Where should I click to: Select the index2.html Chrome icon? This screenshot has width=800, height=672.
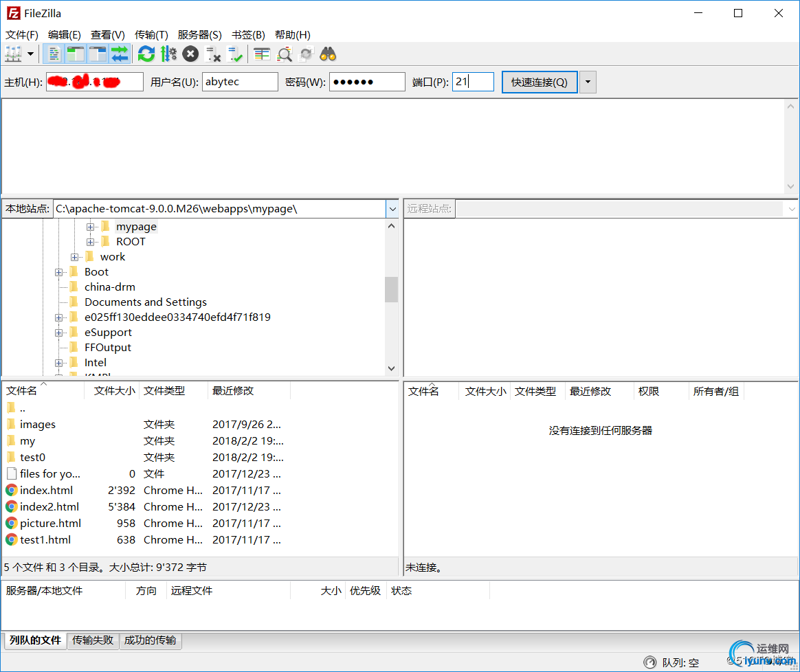click(11, 506)
